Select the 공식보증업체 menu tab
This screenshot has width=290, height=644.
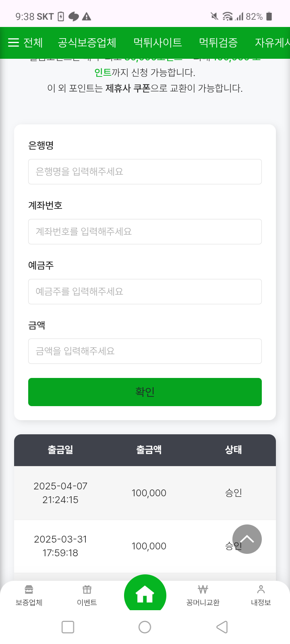point(87,43)
